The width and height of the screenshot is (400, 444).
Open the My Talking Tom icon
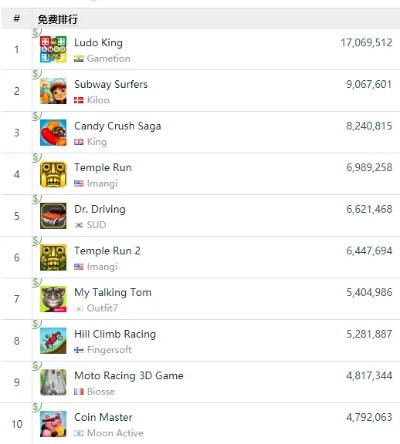[53, 299]
